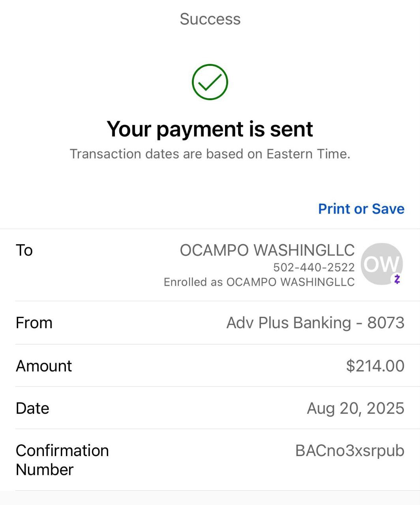Click the gray footer bar below the confirmation row

click(x=210, y=498)
